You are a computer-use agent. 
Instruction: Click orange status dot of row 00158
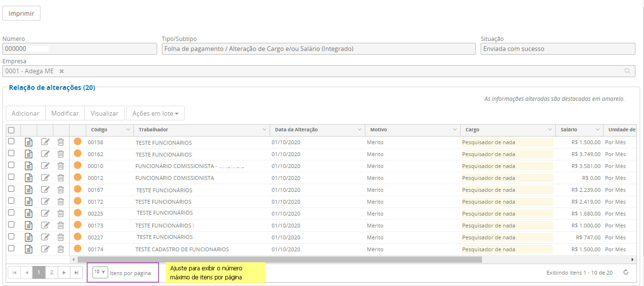(78, 141)
